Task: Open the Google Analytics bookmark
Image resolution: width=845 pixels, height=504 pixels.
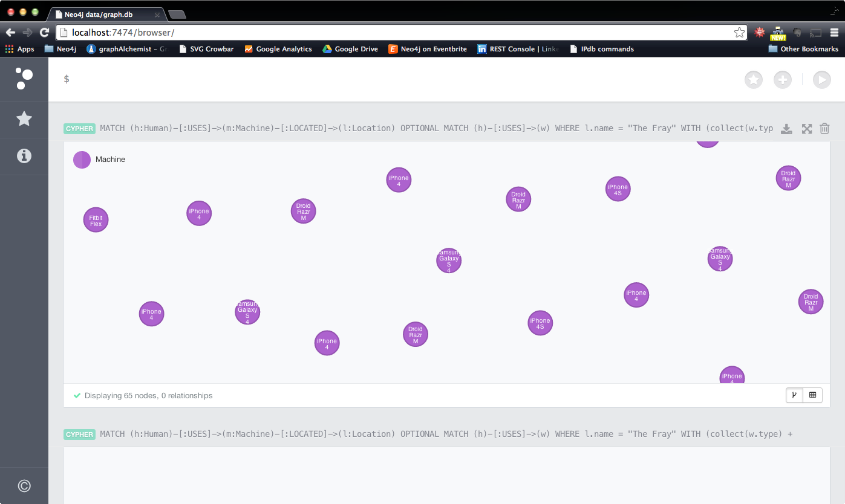Action: pyautogui.click(x=278, y=49)
